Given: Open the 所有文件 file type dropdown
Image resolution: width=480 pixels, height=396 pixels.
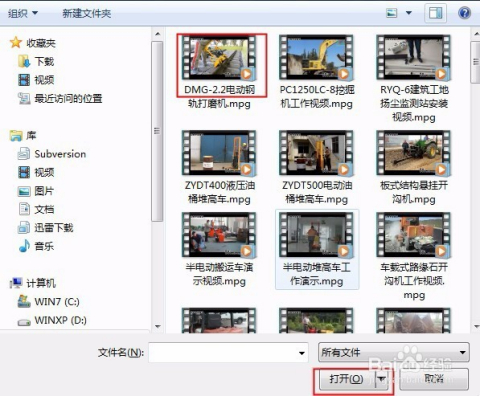Looking at the screenshot, I should pyautogui.click(x=394, y=352).
